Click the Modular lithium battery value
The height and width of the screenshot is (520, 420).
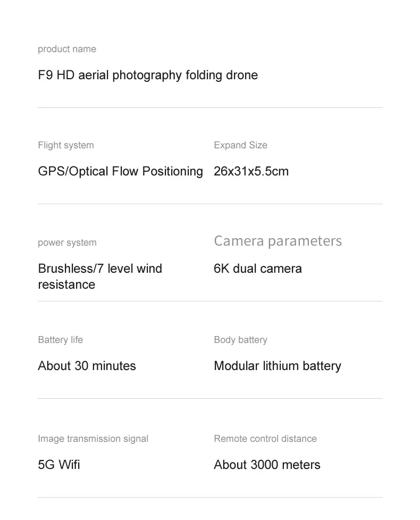point(277,366)
